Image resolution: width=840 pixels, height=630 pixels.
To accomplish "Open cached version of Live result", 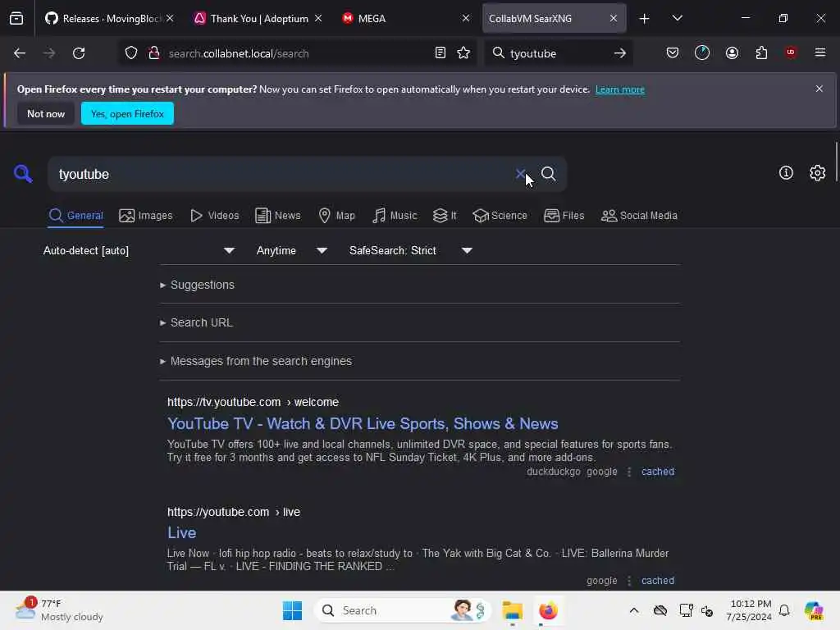I will 658,580.
